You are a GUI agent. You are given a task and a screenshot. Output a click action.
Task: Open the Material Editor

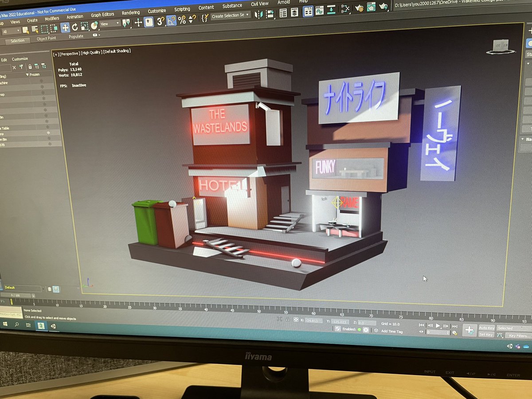[x=345, y=9]
